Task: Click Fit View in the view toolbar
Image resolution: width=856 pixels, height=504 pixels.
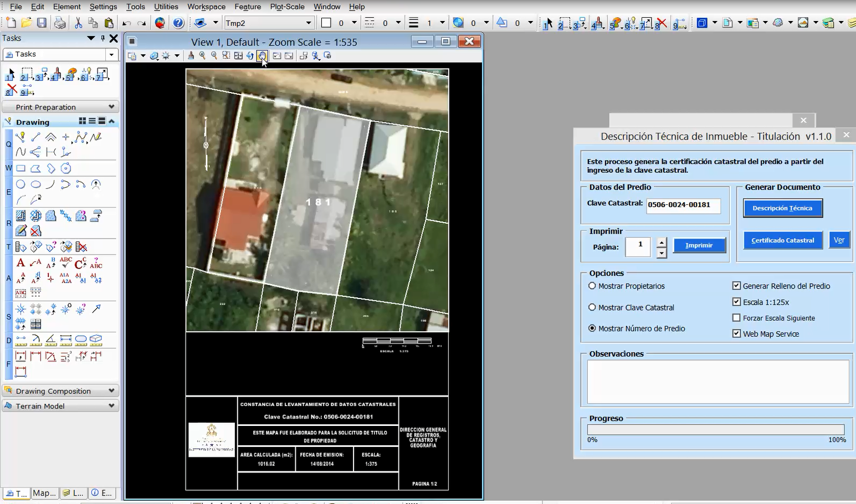Action: click(238, 55)
